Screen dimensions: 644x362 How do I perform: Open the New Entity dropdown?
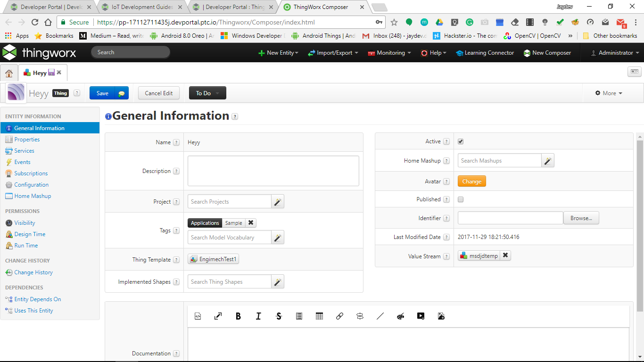tap(278, 53)
